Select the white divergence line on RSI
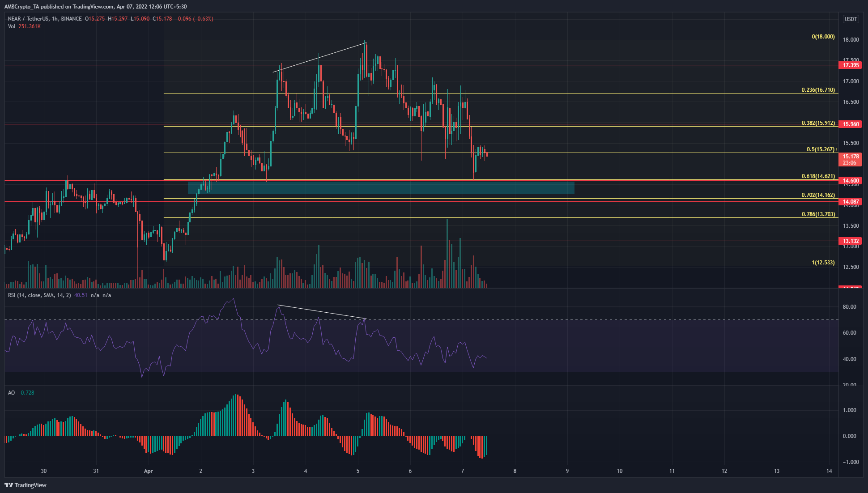This screenshot has height=493, width=868. coord(322,312)
